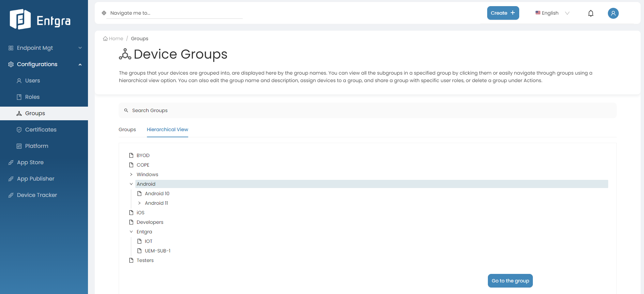Switch to the Hierarchical View tab
This screenshot has height=294, width=644.
[167, 129]
